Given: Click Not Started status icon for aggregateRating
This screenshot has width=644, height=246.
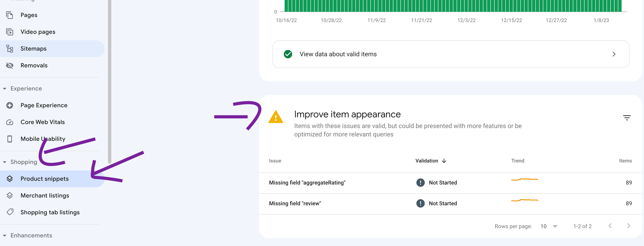Looking at the screenshot, I should tap(420, 183).
